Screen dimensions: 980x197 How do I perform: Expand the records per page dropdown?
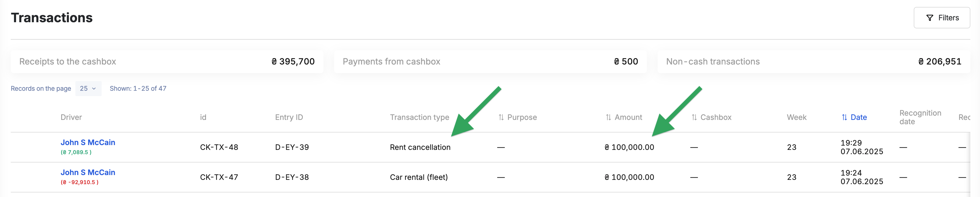point(88,88)
